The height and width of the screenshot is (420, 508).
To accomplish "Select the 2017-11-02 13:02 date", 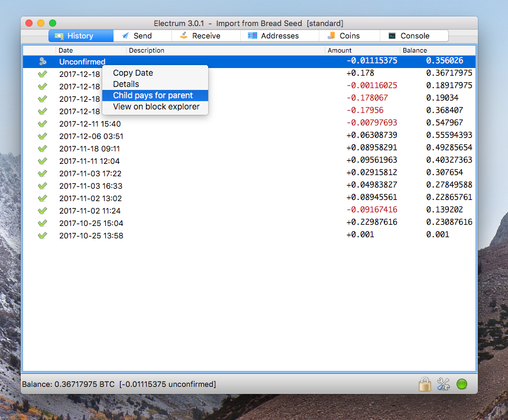I will point(90,198).
